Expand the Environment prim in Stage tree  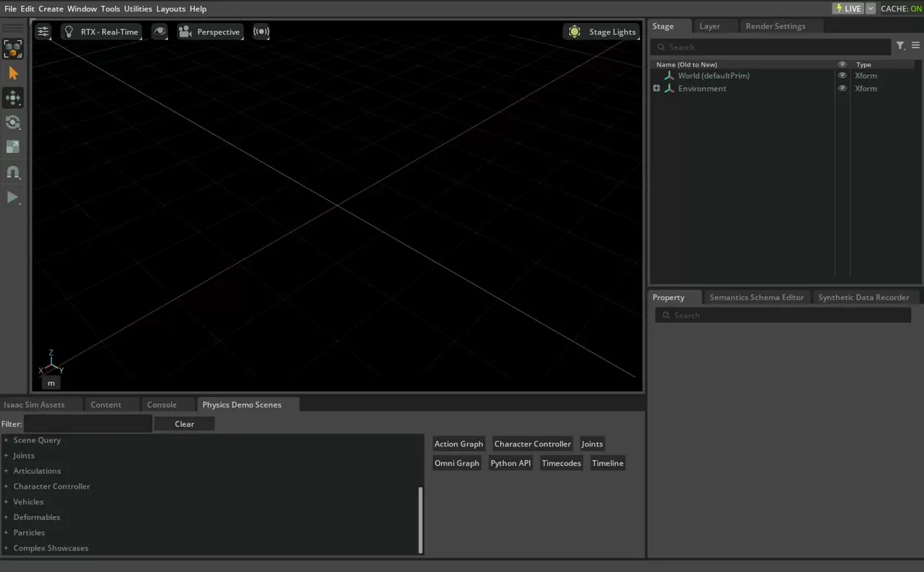[656, 89]
